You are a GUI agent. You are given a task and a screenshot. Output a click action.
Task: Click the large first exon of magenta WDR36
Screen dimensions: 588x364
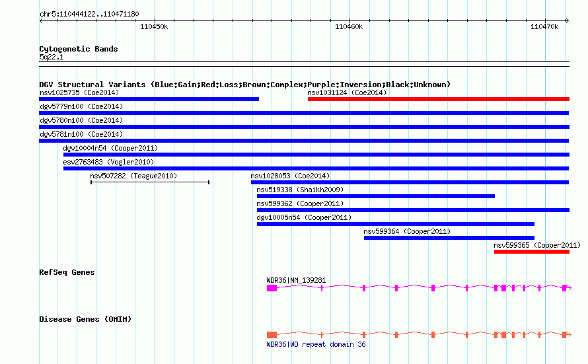click(x=272, y=288)
